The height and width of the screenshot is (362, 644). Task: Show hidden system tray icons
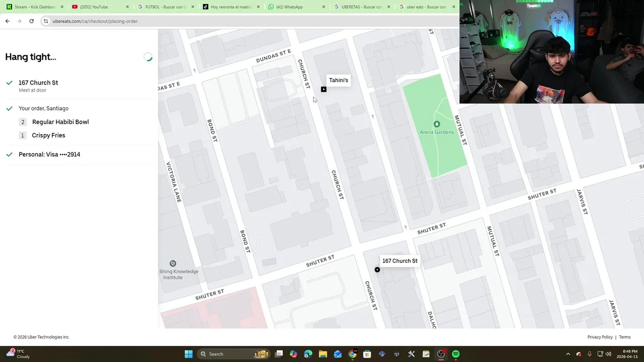(x=568, y=354)
